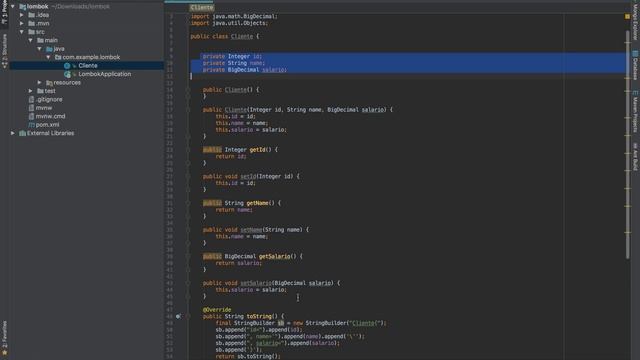640x360 pixels.
Task: Select the .gitignore file in tree
Action: (x=49, y=100)
